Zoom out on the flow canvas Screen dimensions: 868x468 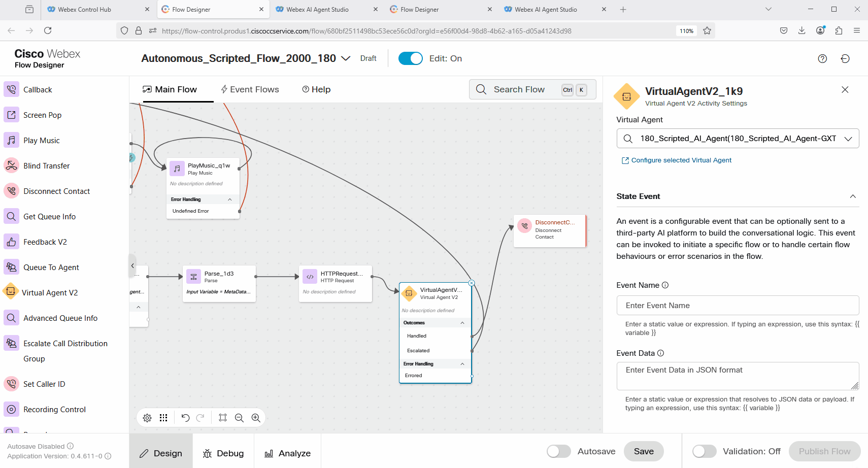tap(240, 418)
